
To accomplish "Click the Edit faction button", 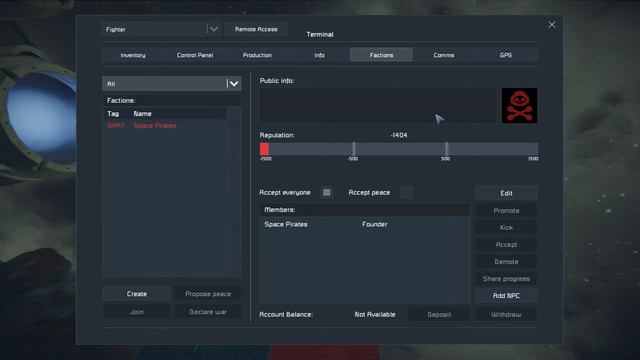I will [506, 193].
